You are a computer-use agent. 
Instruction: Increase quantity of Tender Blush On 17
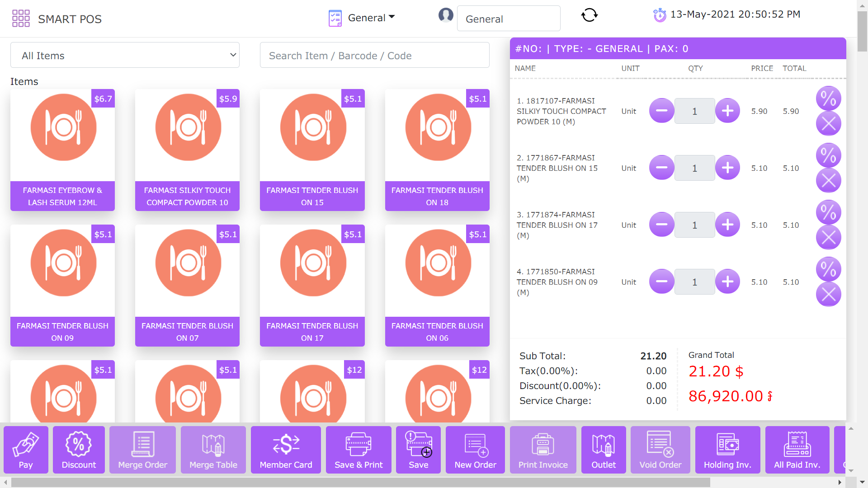pyautogui.click(x=727, y=225)
